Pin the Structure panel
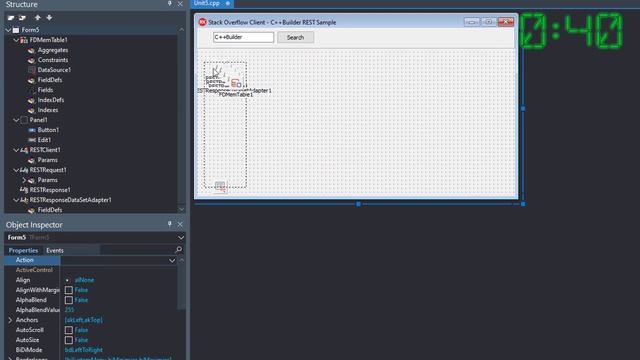Image resolution: width=640 pixels, height=360 pixels. point(170,4)
